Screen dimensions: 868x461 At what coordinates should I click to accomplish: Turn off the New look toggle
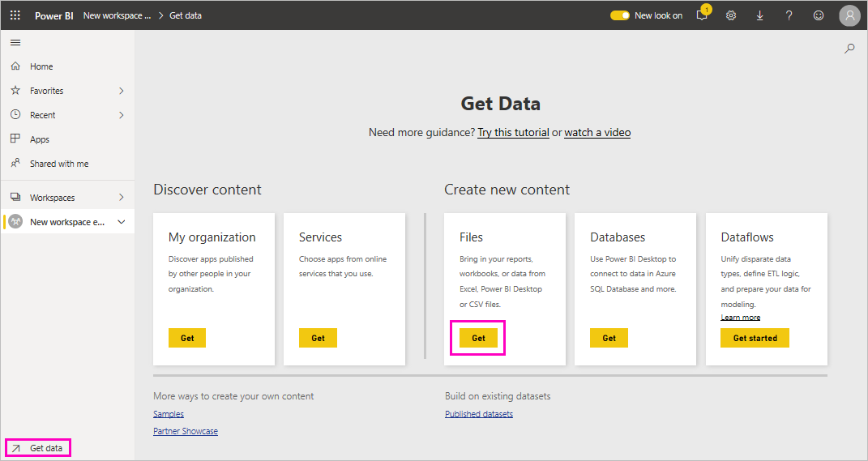click(x=620, y=15)
